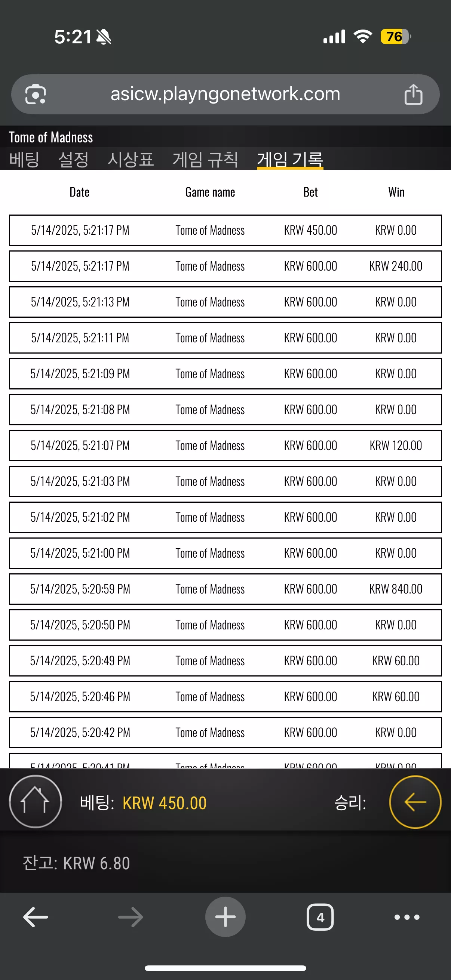Open the 5:21:17 PM KRW 450.00 bet record

click(x=225, y=230)
